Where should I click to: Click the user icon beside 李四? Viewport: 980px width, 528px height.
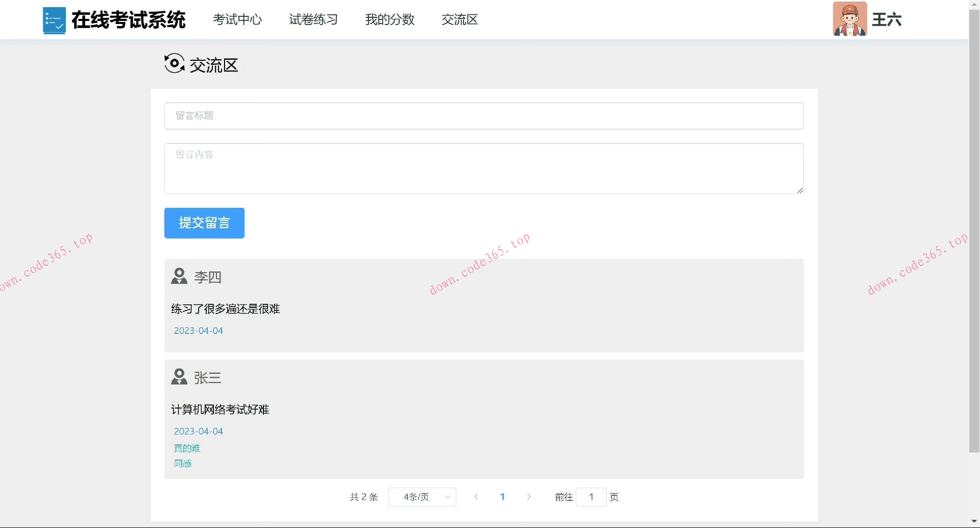[x=179, y=276]
